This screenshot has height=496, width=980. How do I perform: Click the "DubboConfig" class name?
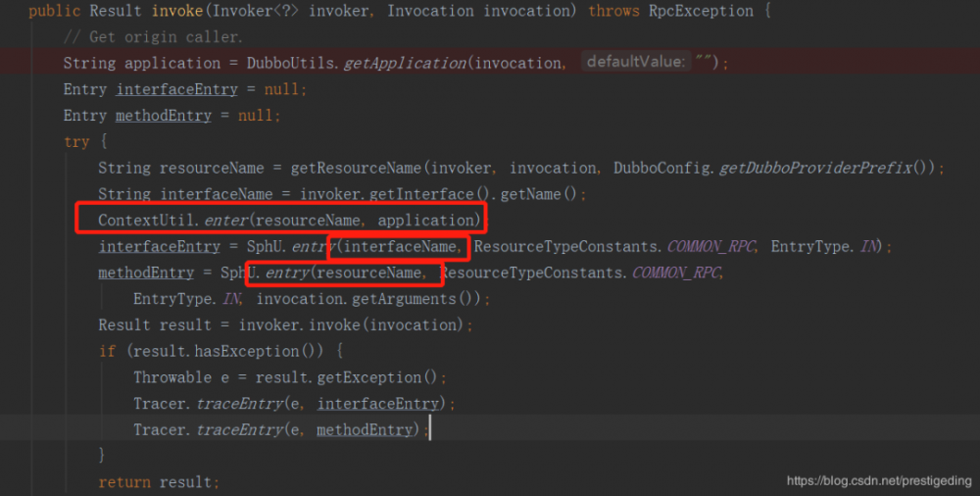661,169
